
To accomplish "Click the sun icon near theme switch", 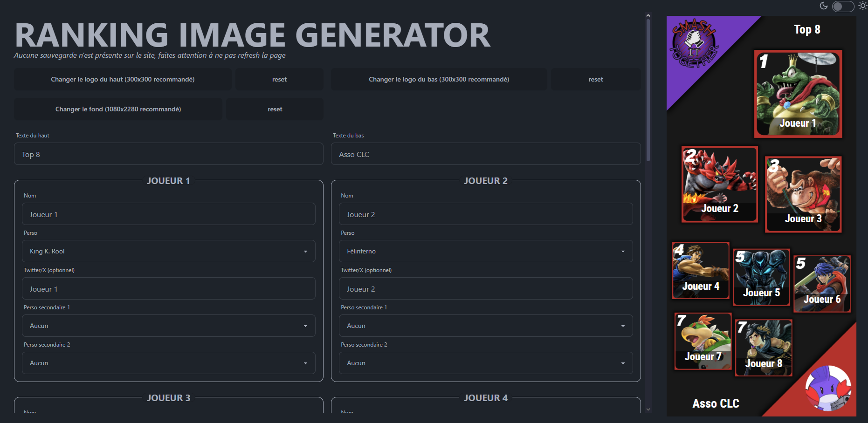I will (x=863, y=6).
